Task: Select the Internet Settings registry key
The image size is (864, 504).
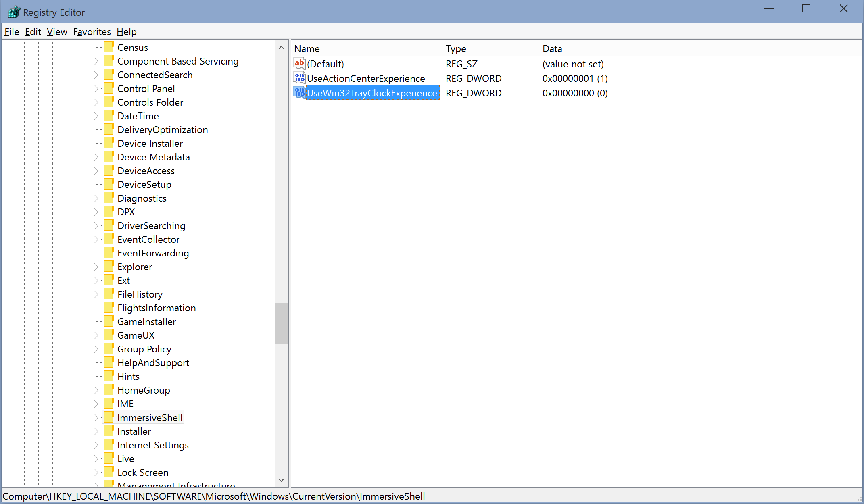Action: click(x=153, y=445)
